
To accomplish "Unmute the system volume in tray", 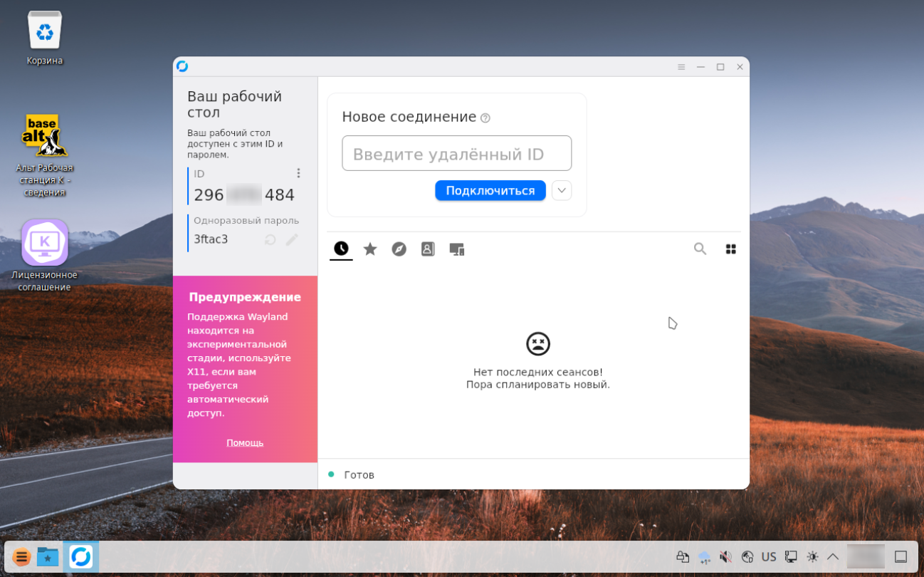I will click(726, 556).
